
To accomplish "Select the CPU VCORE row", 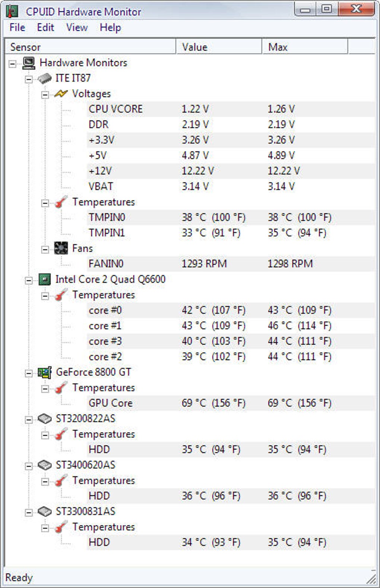I will coord(115,109).
